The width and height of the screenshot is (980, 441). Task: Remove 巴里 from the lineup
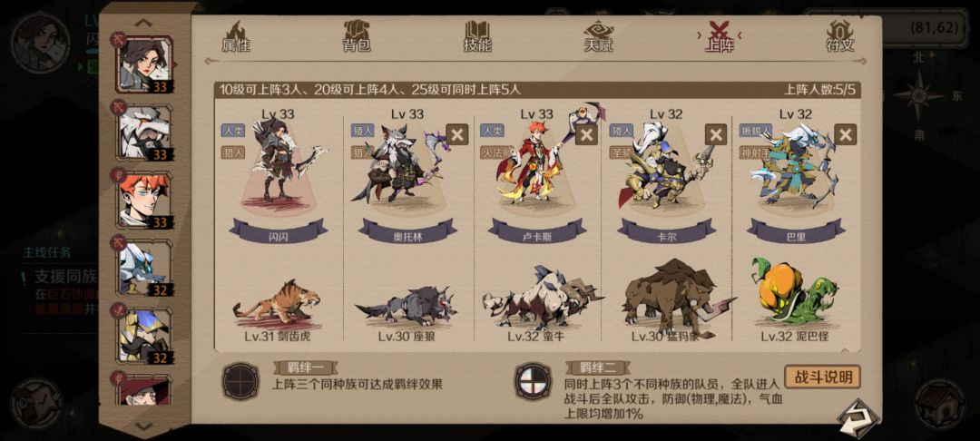(845, 134)
